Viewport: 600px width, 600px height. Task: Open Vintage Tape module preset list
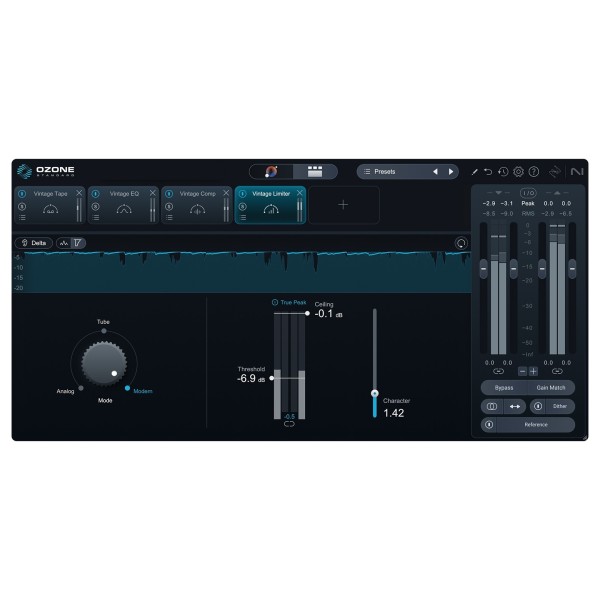coord(22,217)
